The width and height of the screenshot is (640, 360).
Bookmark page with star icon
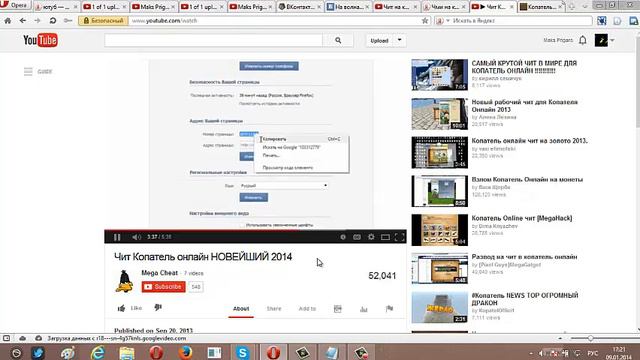[425, 20]
